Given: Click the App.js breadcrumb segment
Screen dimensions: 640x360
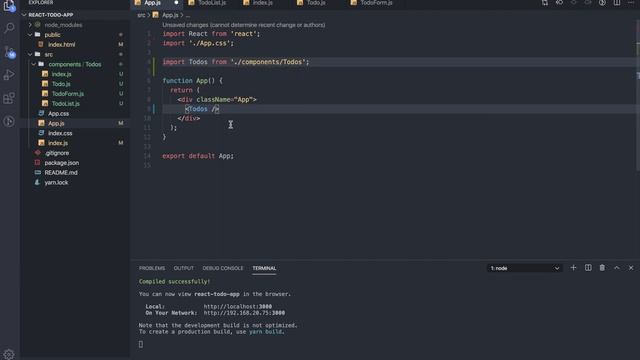Looking at the screenshot, I should [170, 15].
